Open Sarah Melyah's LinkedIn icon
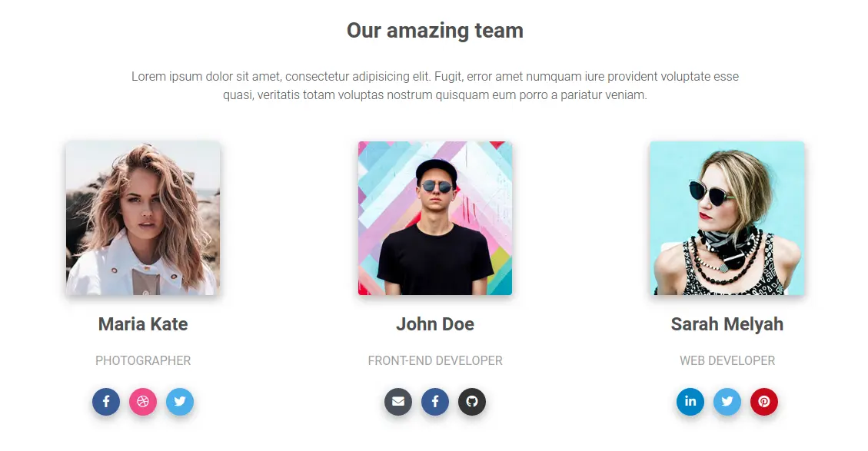 click(x=690, y=401)
